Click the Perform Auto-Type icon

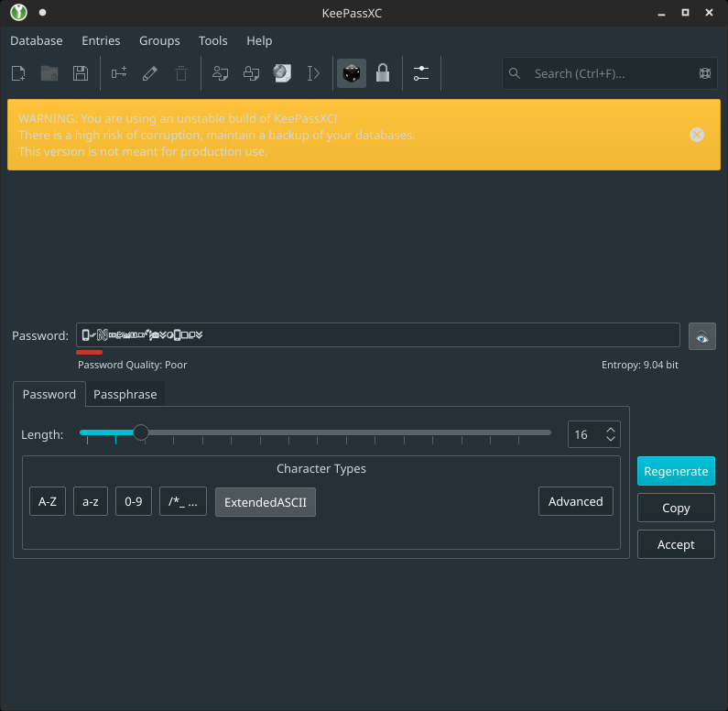click(x=313, y=73)
